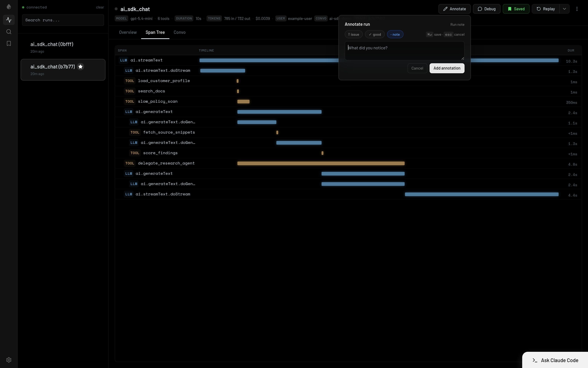Click the TOOL badge of search_docs
The height and width of the screenshot is (368, 588).
(x=130, y=91)
